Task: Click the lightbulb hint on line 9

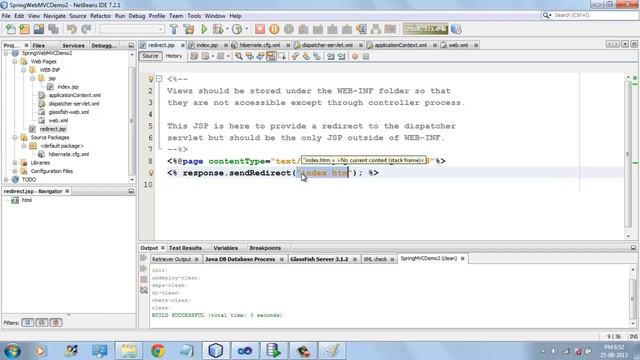Action: pyautogui.click(x=151, y=173)
